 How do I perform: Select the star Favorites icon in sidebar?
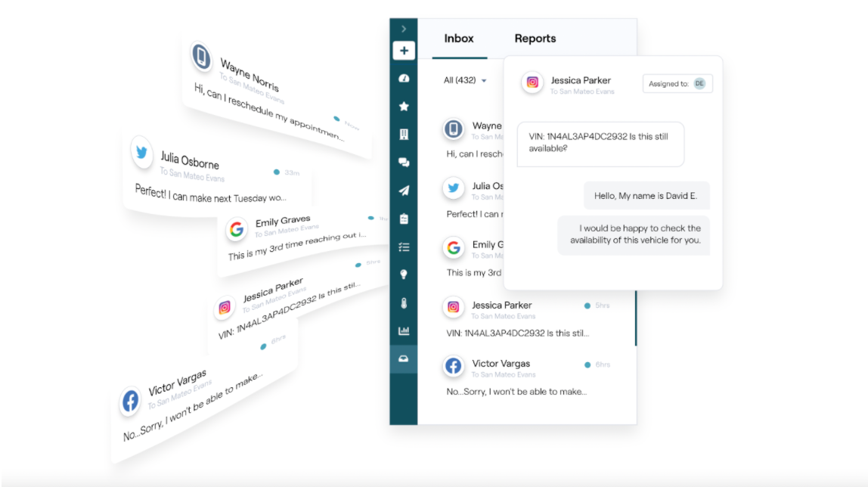404,106
